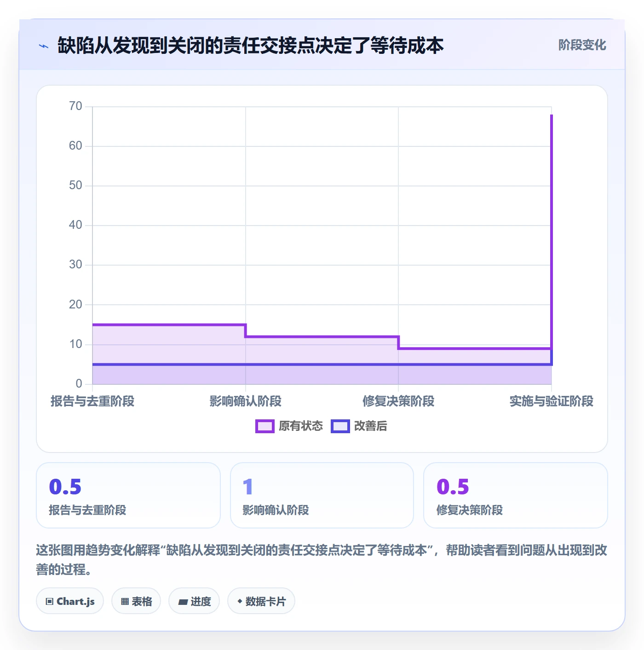Image resolution: width=644 pixels, height=650 pixels.
Task: Click the 60 y-axis tick value
Action: pyautogui.click(x=75, y=146)
